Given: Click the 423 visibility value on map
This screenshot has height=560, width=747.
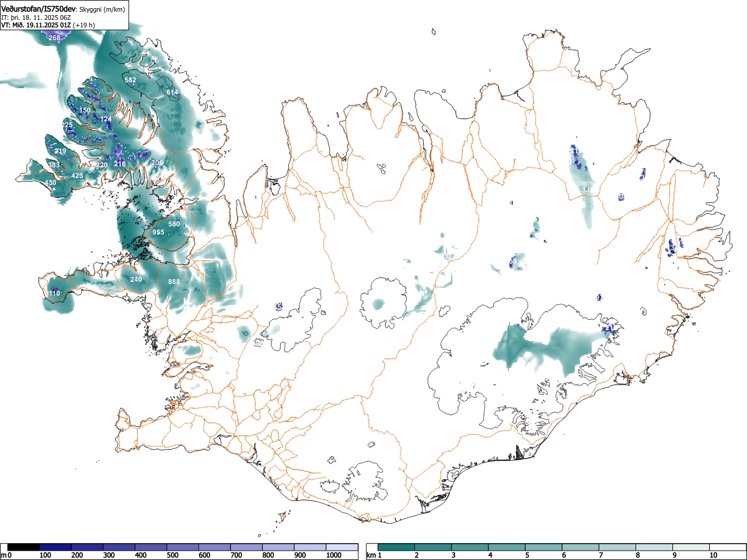Looking at the screenshot, I should [77, 176].
